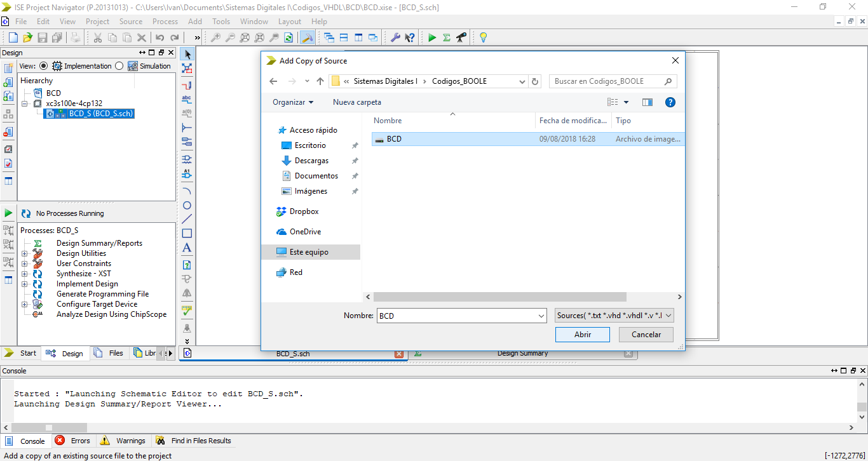The width and height of the screenshot is (868, 461).
Task: Switch to the Start tab
Action: (21, 353)
